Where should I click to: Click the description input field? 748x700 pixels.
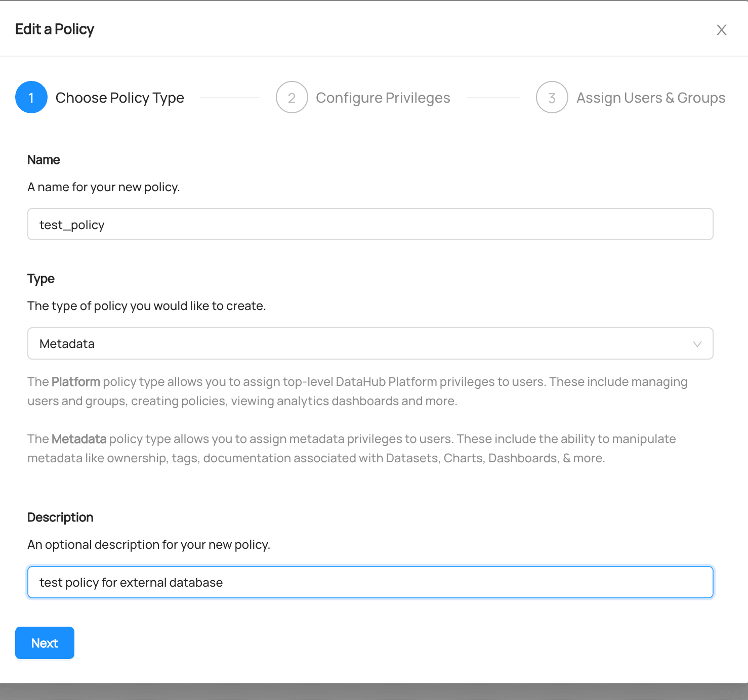(370, 582)
